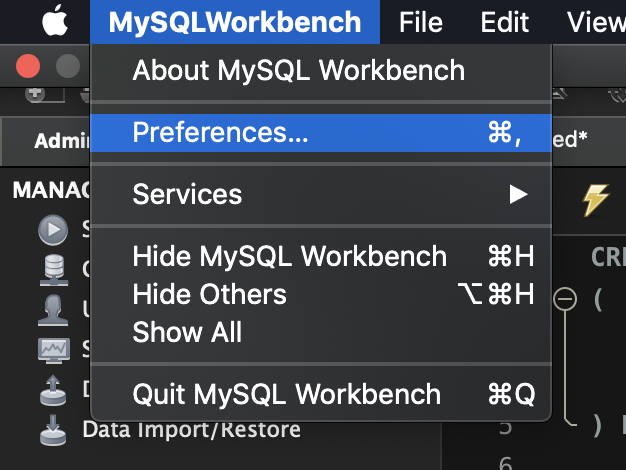Click the Status monitor icon in sidebar
626x470 pixels.
(54, 350)
